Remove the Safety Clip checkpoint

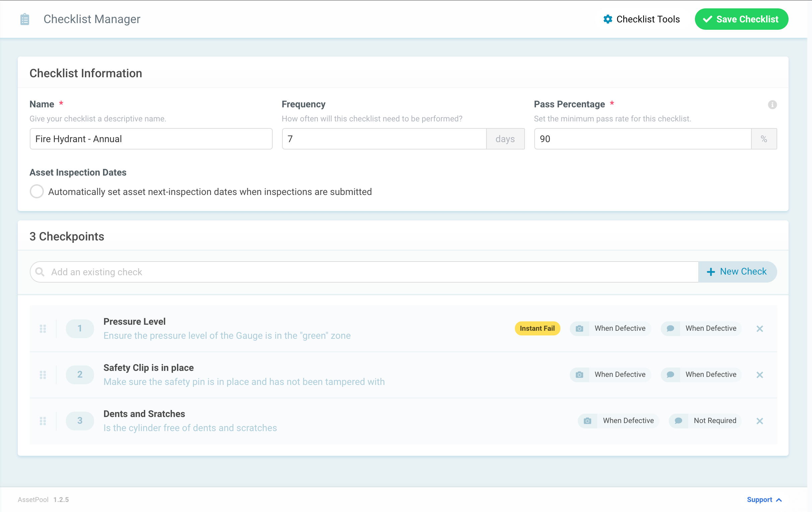[760, 375]
